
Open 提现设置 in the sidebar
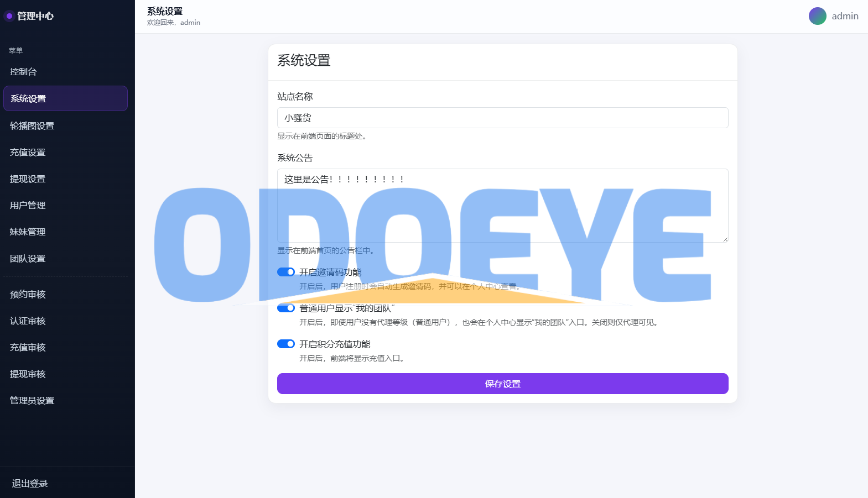(x=65, y=179)
